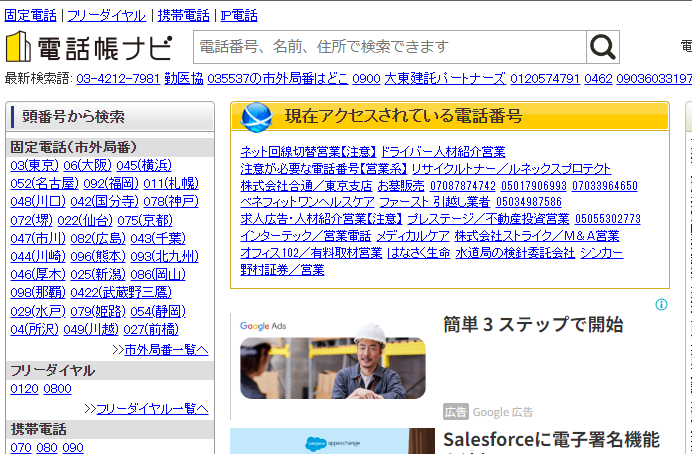The image size is (692, 454).
Task: Click recent search 勤医協
Action: (x=184, y=79)
